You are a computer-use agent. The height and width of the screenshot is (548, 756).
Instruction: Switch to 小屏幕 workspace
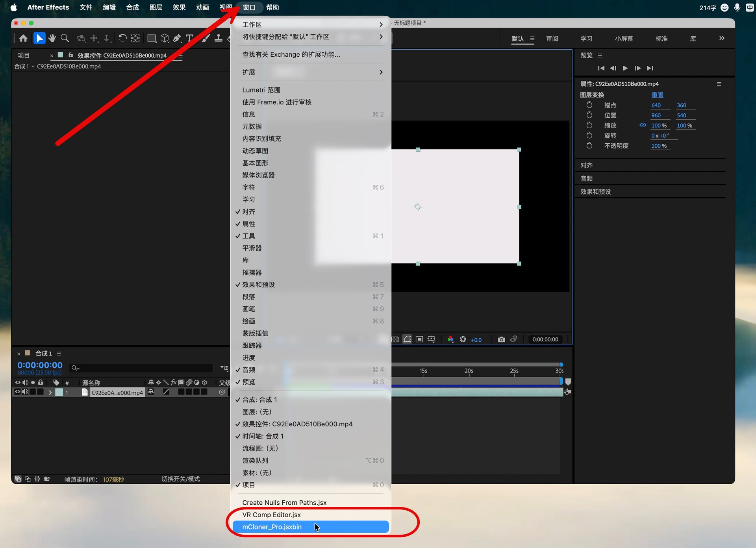pyautogui.click(x=624, y=39)
